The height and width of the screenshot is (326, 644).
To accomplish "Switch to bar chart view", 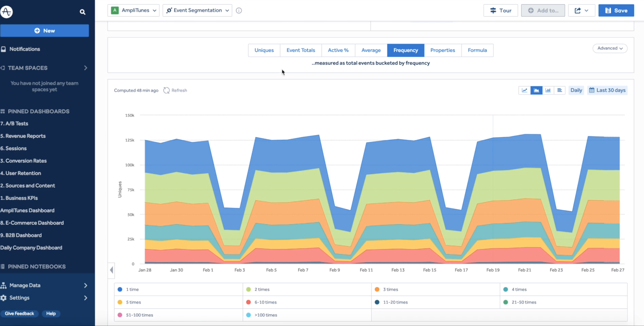I will 548,90.
